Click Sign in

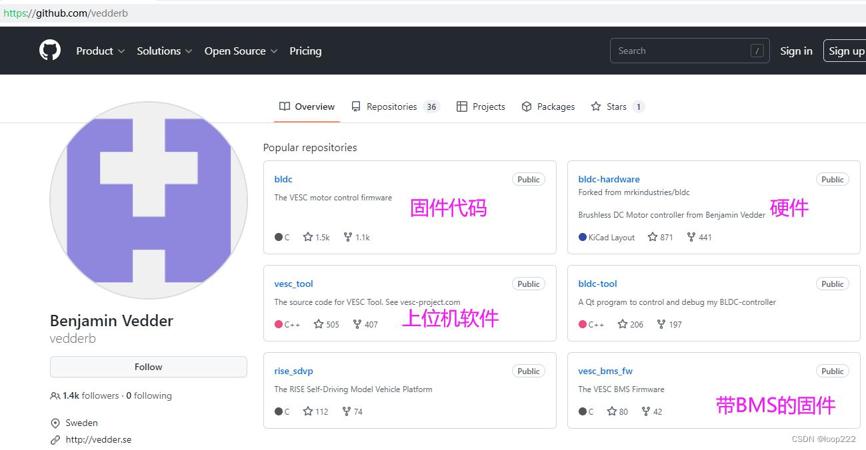pyautogui.click(x=796, y=51)
